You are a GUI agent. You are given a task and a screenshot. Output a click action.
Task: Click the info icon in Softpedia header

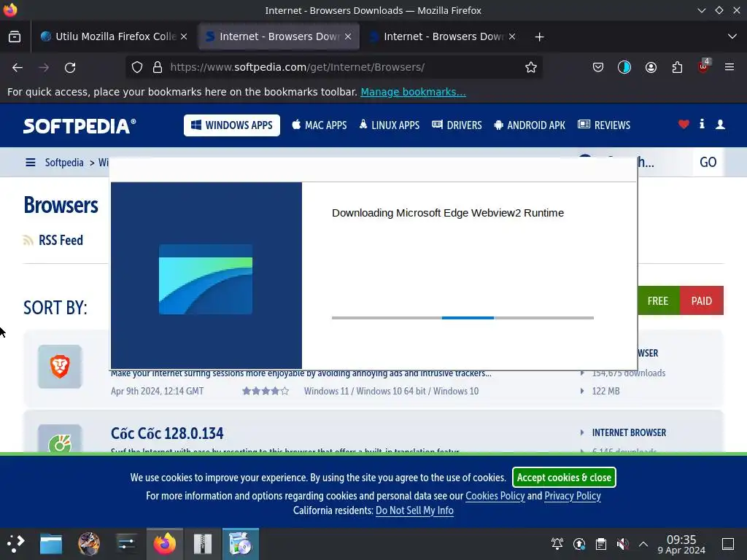pyautogui.click(x=702, y=124)
